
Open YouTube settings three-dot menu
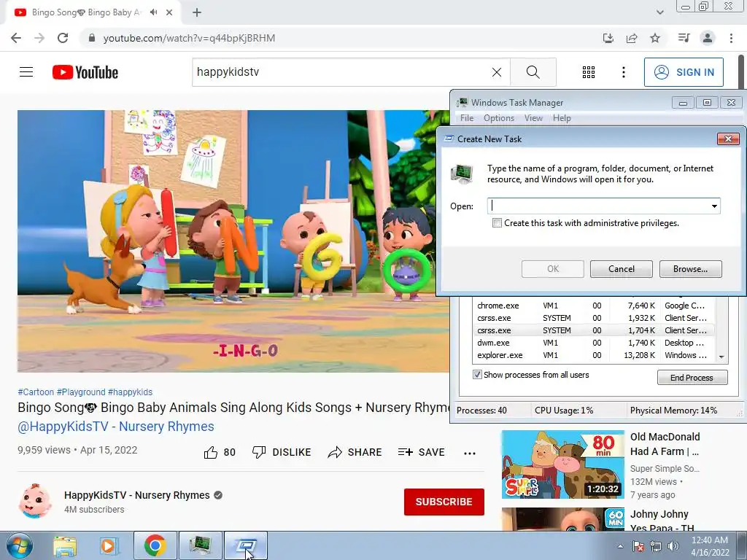coord(623,72)
